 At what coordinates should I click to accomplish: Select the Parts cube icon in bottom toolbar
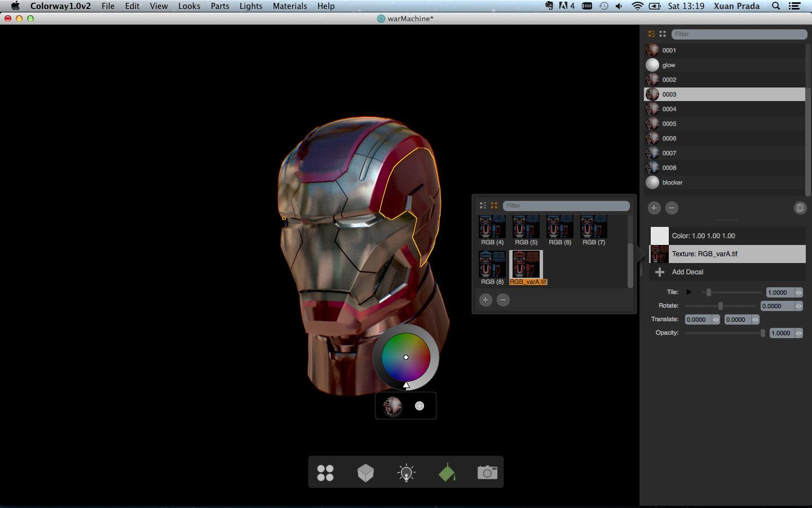pos(365,472)
